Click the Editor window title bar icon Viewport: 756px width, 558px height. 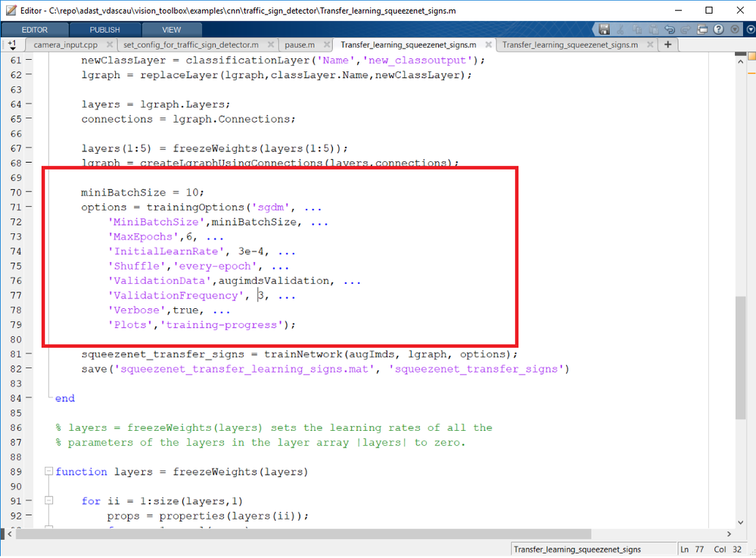pos(10,10)
